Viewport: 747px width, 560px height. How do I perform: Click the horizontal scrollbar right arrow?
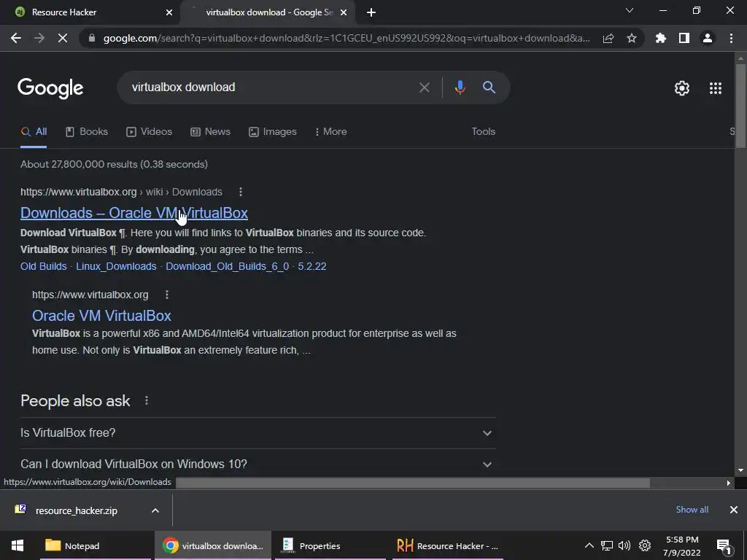pos(729,483)
